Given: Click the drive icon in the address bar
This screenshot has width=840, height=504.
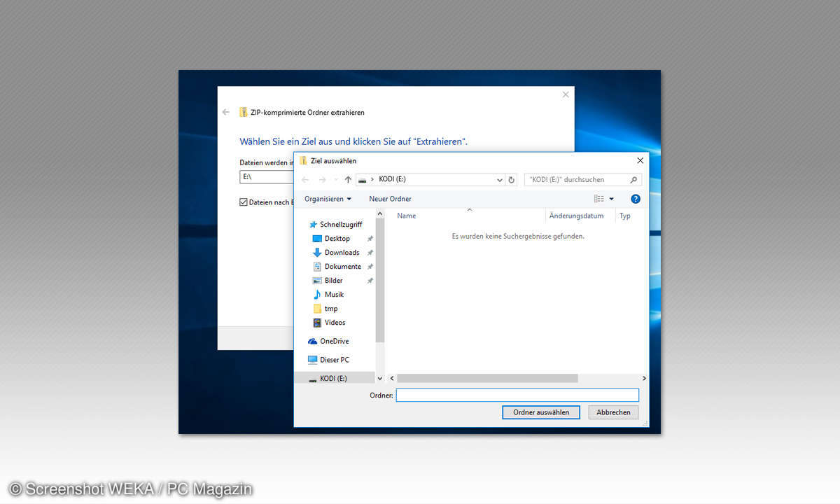Looking at the screenshot, I should 362,180.
